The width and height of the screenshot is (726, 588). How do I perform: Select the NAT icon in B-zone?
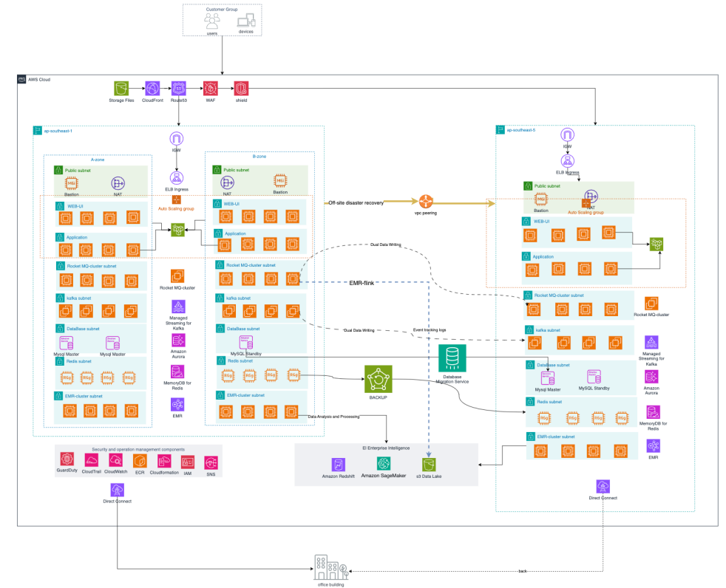click(x=228, y=182)
